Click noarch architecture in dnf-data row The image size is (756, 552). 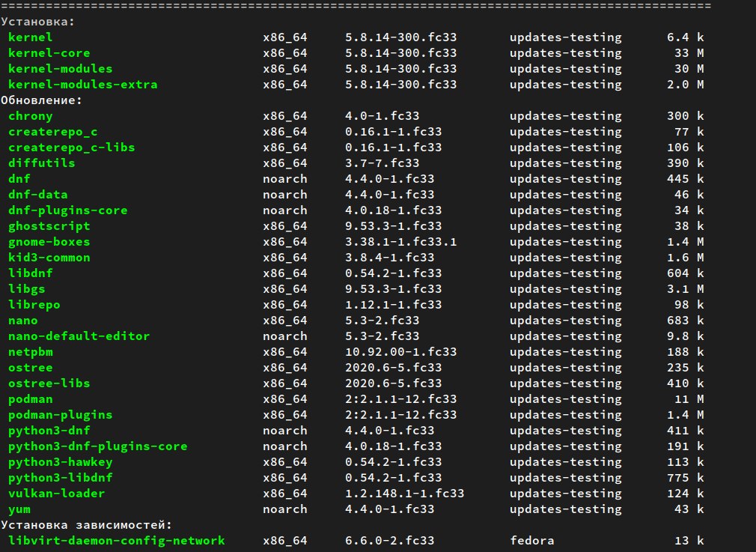(x=285, y=195)
